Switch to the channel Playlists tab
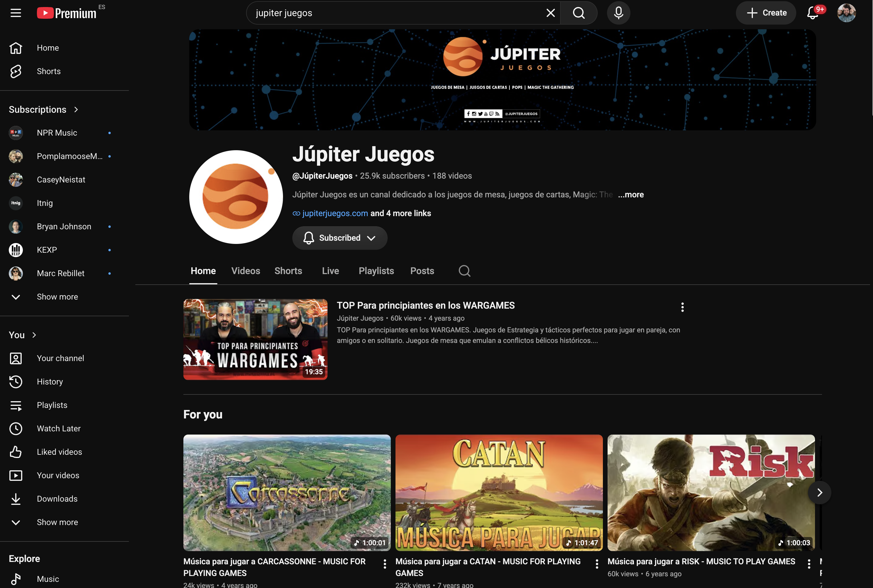Image resolution: width=873 pixels, height=588 pixels. click(376, 271)
